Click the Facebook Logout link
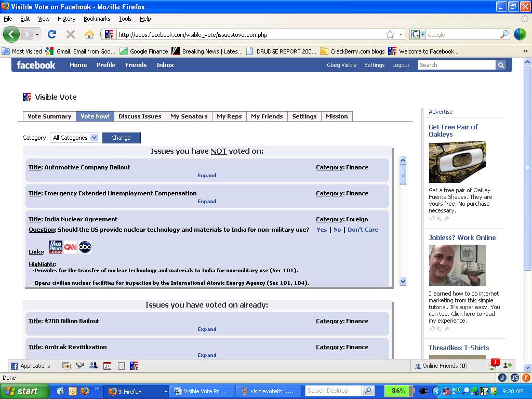532x399 pixels. click(x=401, y=65)
